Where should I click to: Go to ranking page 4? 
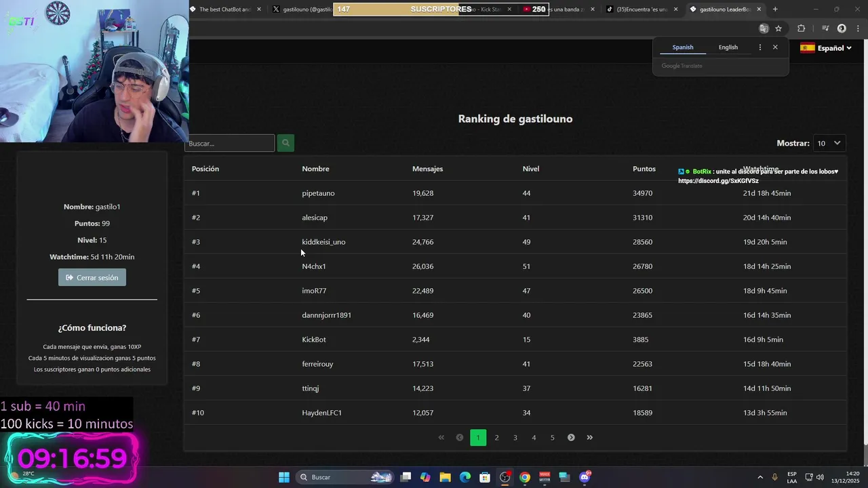(534, 437)
